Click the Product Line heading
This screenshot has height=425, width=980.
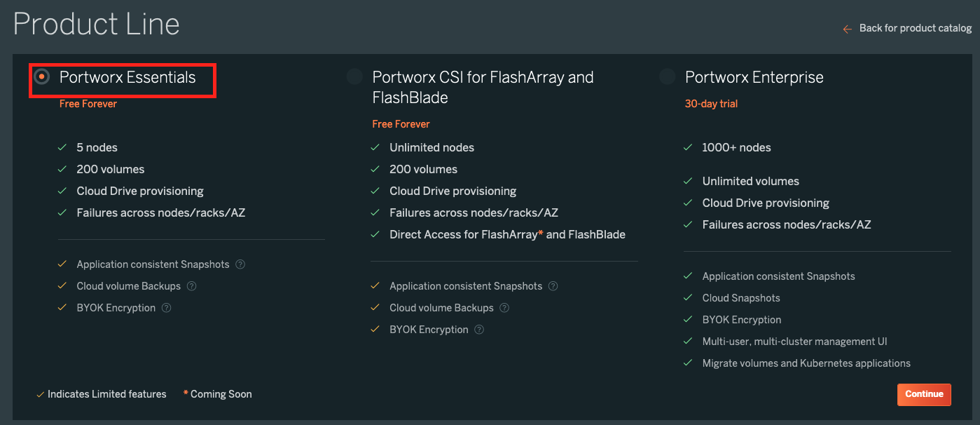pyautogui.click(x=97, y=25)
